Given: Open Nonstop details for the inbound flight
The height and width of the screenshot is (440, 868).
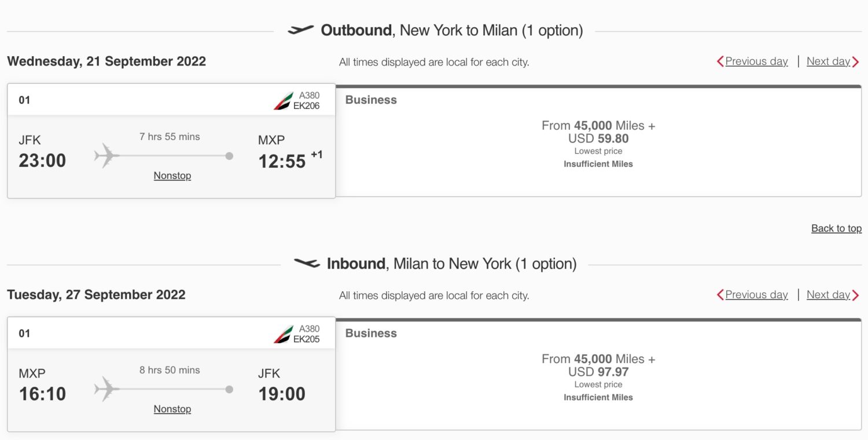Looking at the screenshot, I should [x=172, y=409].
